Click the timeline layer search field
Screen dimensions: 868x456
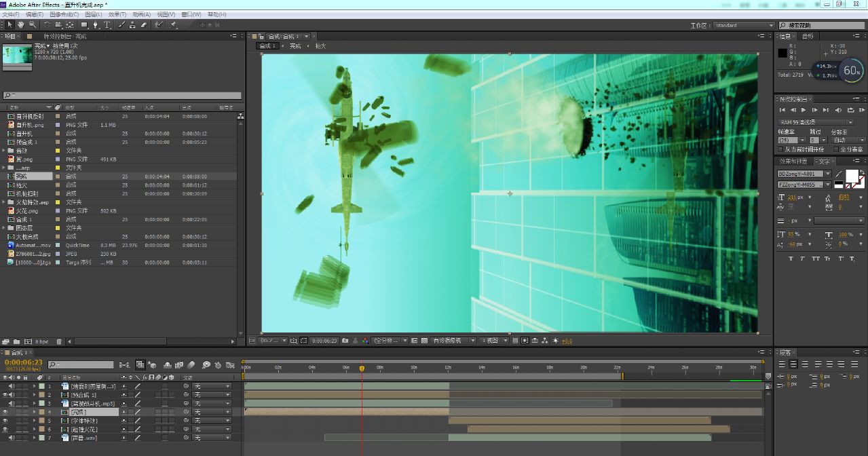coord(81,365)
